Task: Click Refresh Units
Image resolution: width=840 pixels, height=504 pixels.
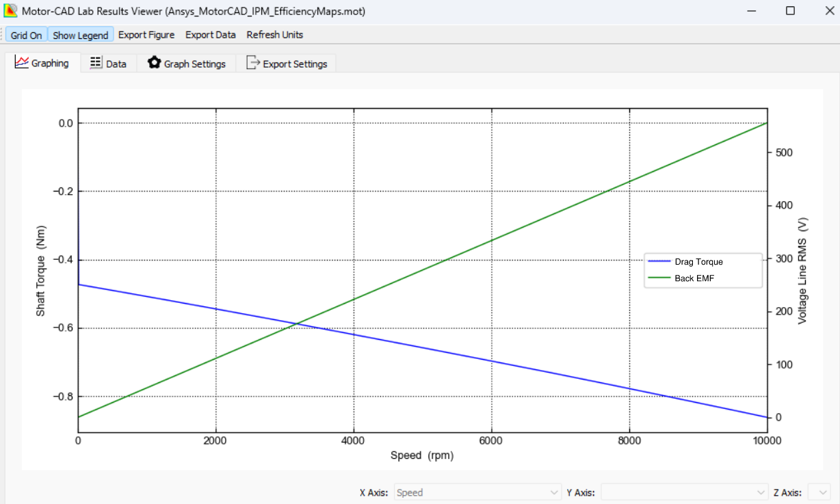Action: 274,34
